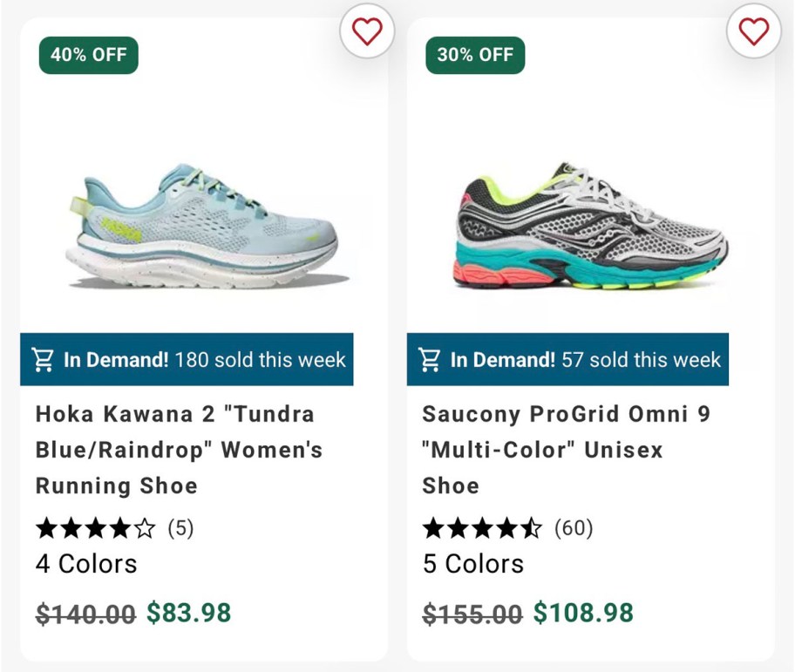Screen dimensions: 795x672
Task: View 5 Colors for the Saucony shoe
Action: pos(471,564)
